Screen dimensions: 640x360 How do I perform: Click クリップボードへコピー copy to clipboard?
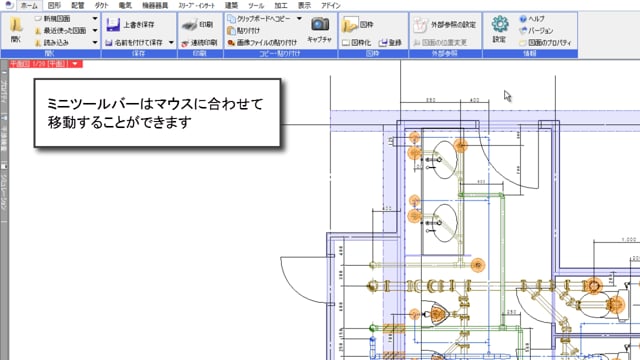click(x=259, y=19)
